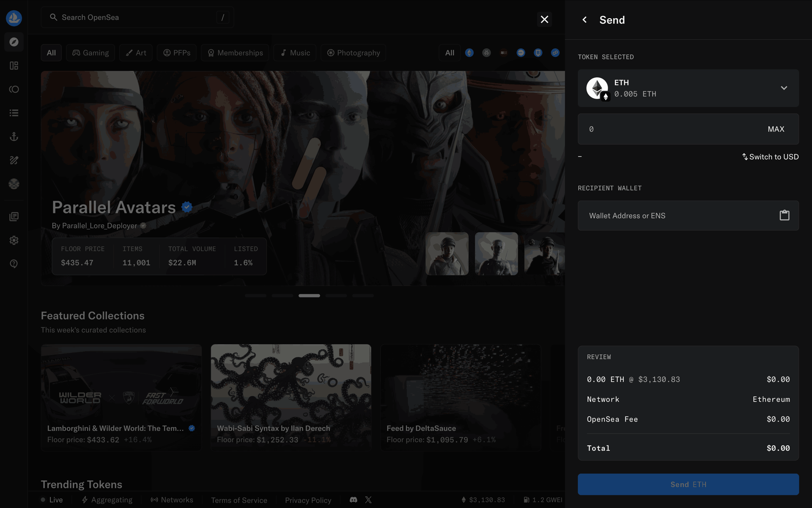Open Wabi-Sabi Syntax by Ilan Derech card

291,398
